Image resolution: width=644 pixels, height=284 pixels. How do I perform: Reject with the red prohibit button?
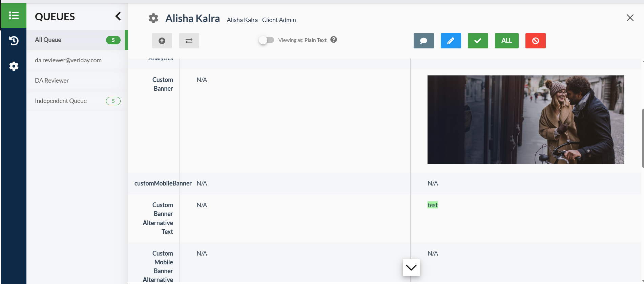(x=535, y=41)
